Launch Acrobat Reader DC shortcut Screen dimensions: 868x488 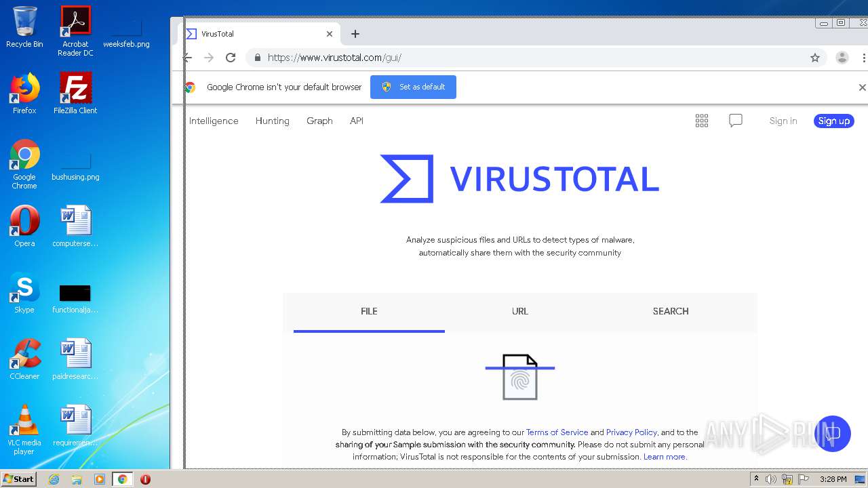75,31
